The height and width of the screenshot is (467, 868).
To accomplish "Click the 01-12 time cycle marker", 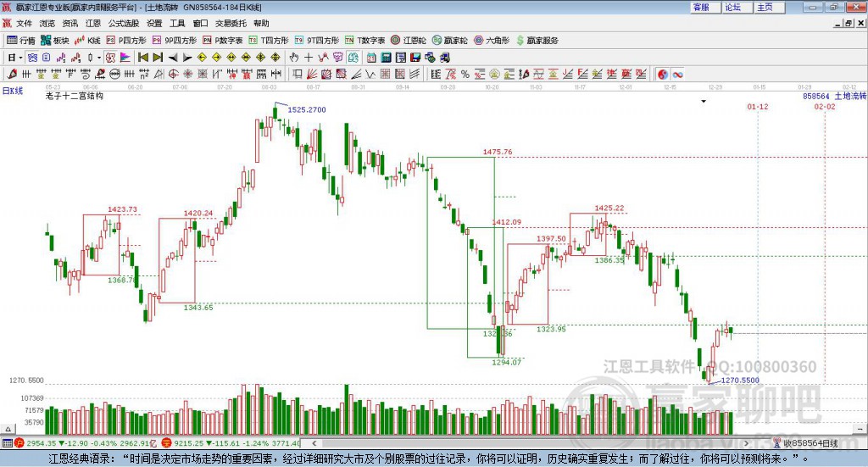I will [x=758, y=106].
